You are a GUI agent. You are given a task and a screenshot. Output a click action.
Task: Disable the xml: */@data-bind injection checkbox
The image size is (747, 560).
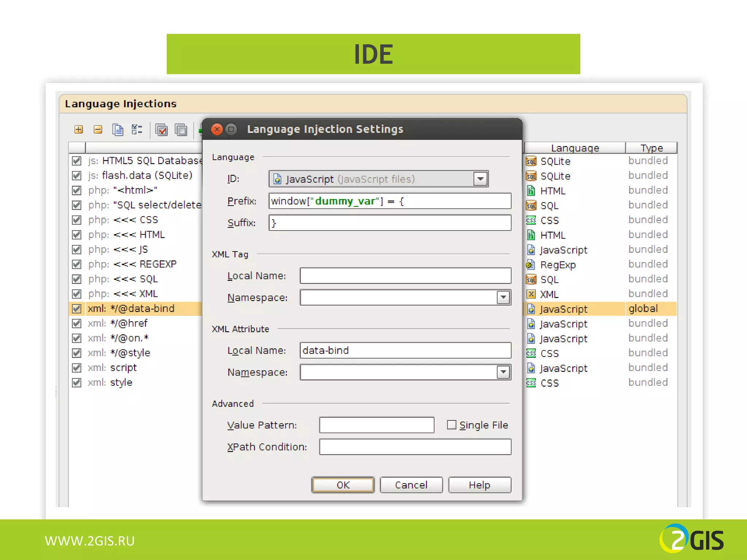pos(77,309)
